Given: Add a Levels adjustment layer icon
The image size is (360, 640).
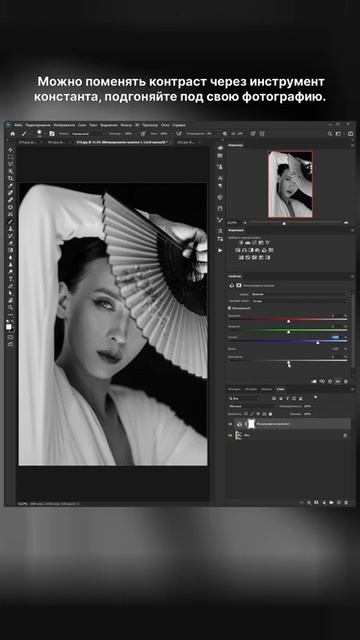Looking at the screenshot, I should (x=247, y=243).
